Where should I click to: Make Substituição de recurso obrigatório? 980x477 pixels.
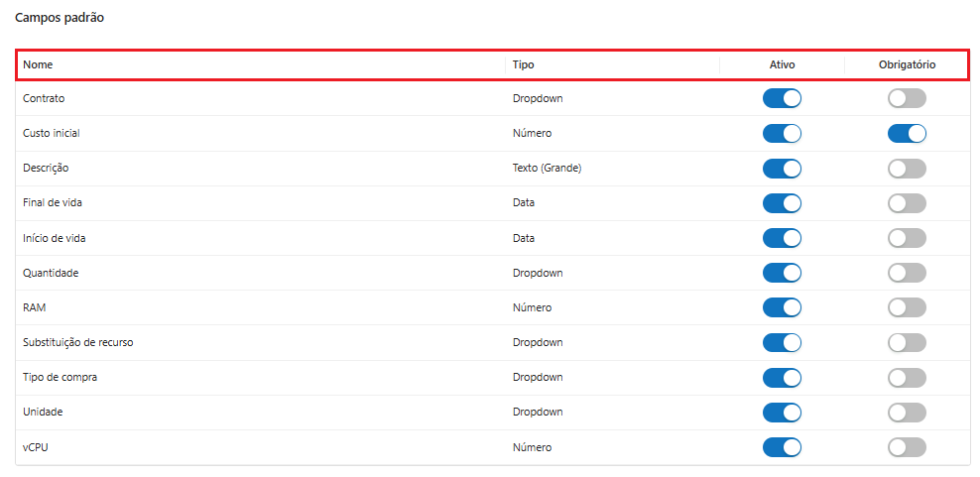tap(907, 342)
